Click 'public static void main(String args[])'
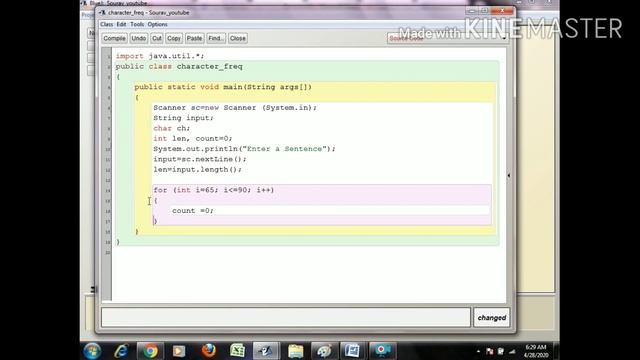The width and height of the screenshot is (640, 360). [x=223, y=87]
